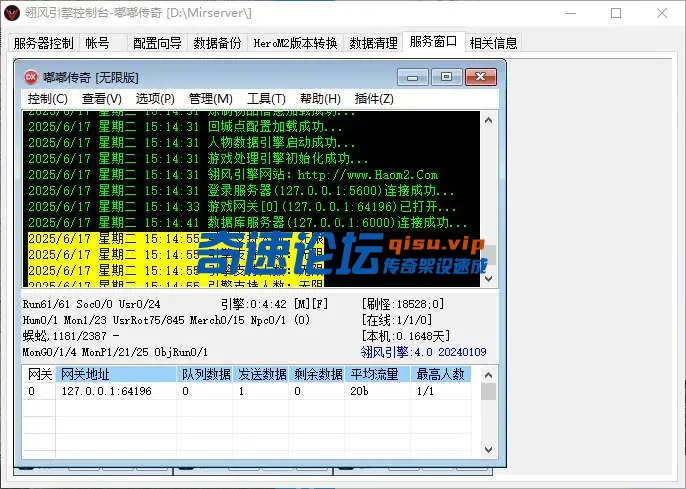
Task: Open the HeroM2版本转换 tab
Action: (x=295, y=43)
